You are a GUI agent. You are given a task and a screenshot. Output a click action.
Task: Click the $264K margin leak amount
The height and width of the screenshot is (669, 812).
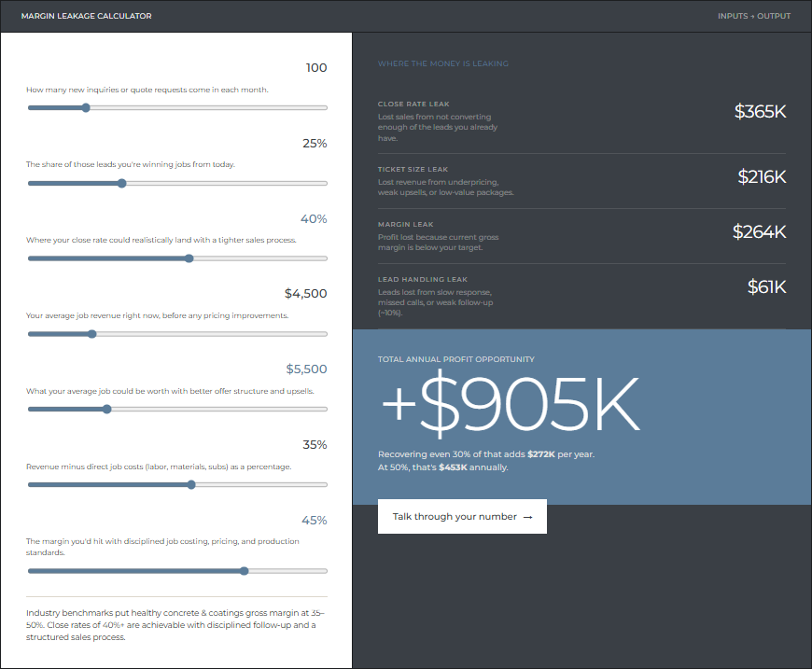coord(759,231)
